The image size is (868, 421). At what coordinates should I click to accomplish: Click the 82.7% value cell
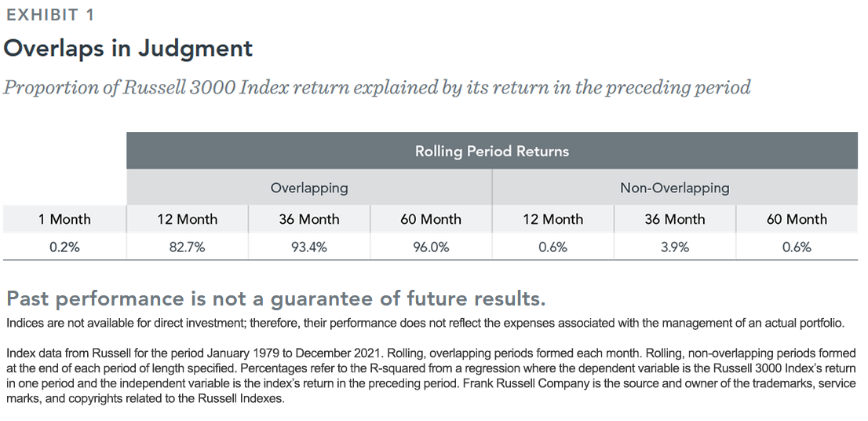[x=187, y=247]
